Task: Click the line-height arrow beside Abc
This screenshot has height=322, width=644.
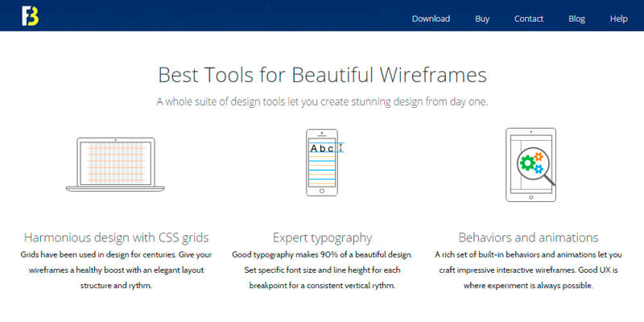Action: (x=341, y=147)
